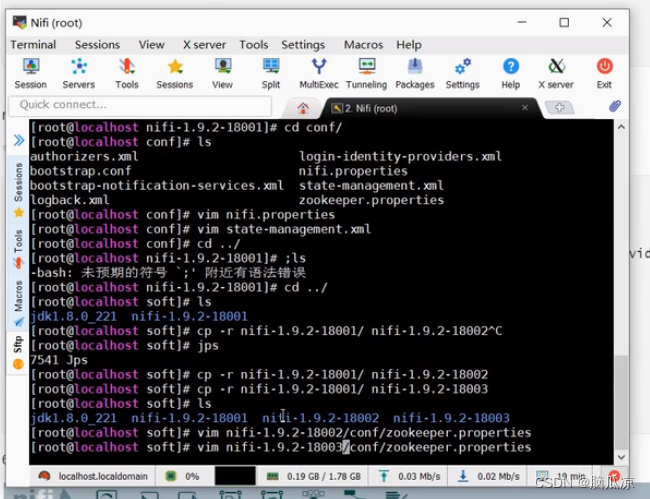Click the 0.02 Mb/s download status
Screen dimensions: 650x499
click(x=488, y=476)
